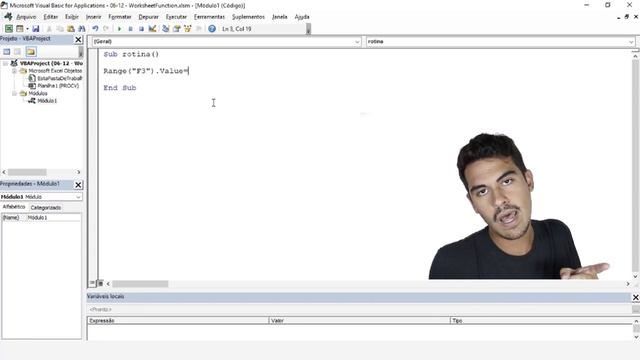Open the Arquivo menu
Image resolution: width=640 pixels, height=360 pixels.
[26, 17]
